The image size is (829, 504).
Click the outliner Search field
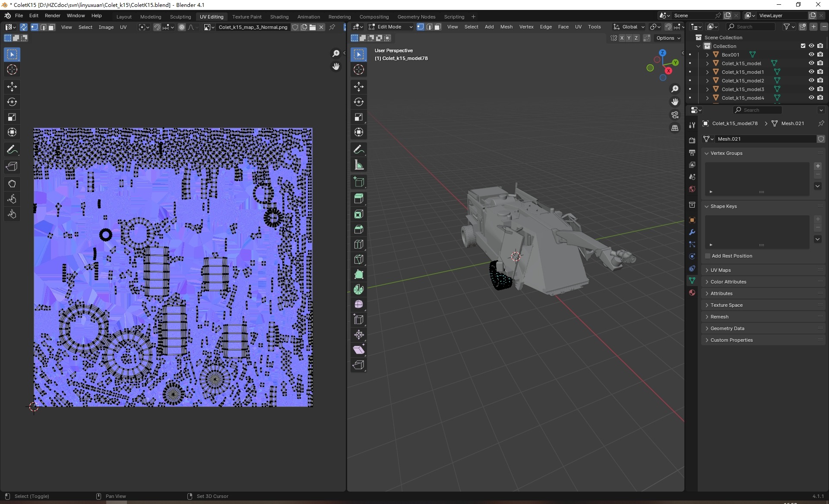[x=751, y=27]
